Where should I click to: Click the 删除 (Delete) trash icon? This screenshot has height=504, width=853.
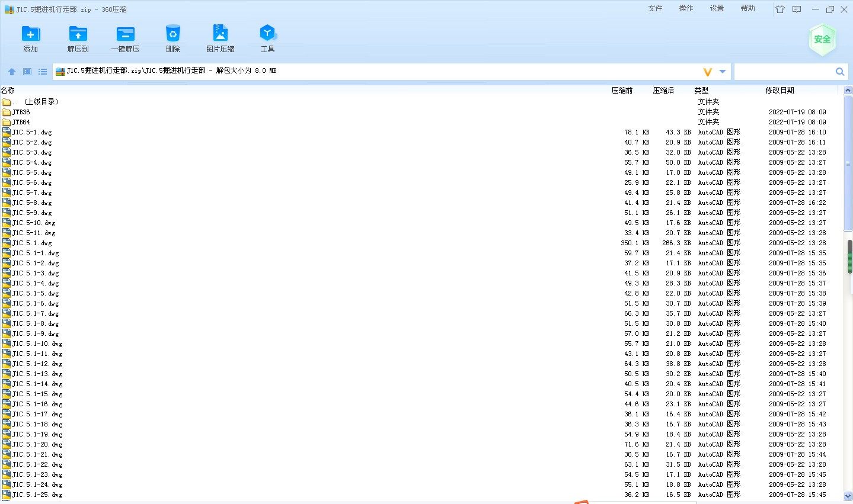pos(172,34)
